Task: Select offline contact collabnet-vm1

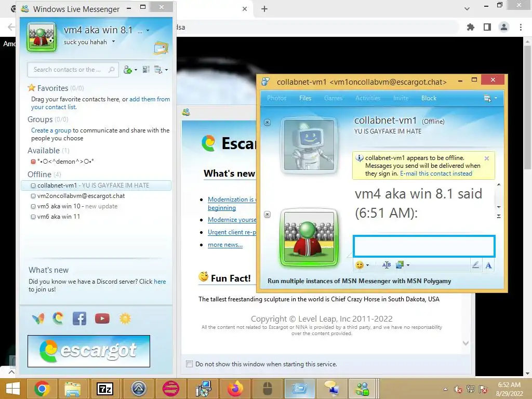Action: 96,185
